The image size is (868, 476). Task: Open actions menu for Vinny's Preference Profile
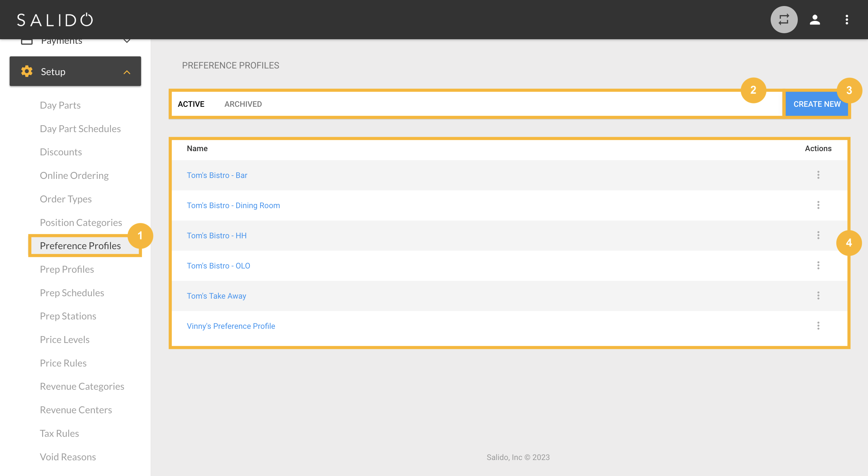(x=818, y=325)
